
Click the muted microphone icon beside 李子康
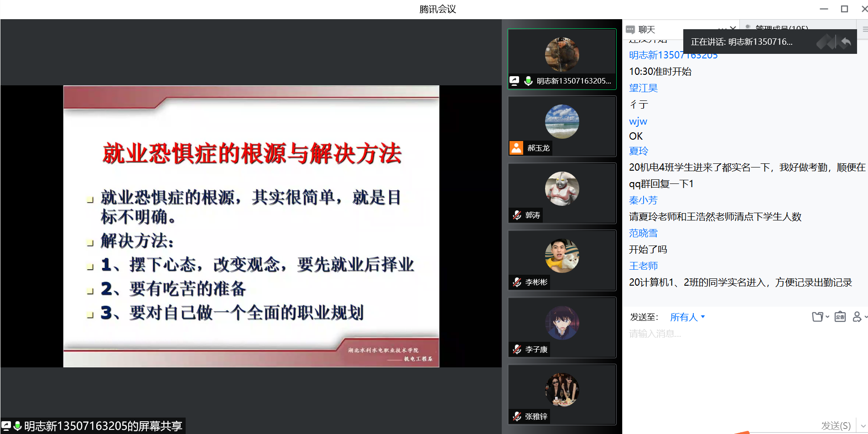(517, 349)
